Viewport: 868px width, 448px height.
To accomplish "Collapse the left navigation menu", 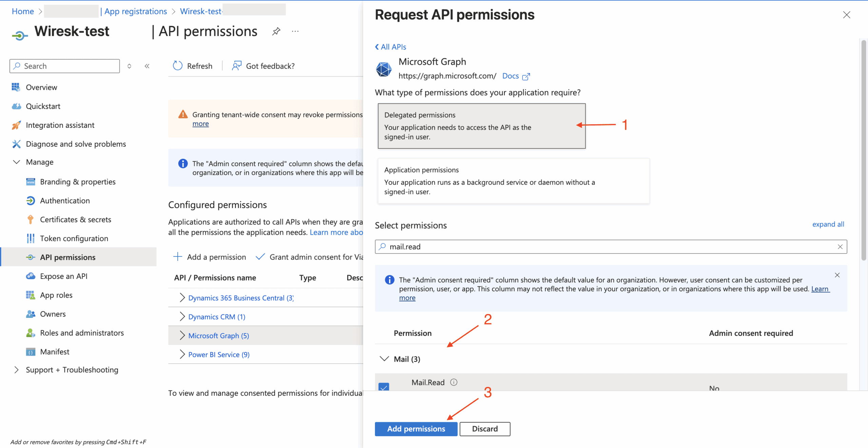I will 147,66.
